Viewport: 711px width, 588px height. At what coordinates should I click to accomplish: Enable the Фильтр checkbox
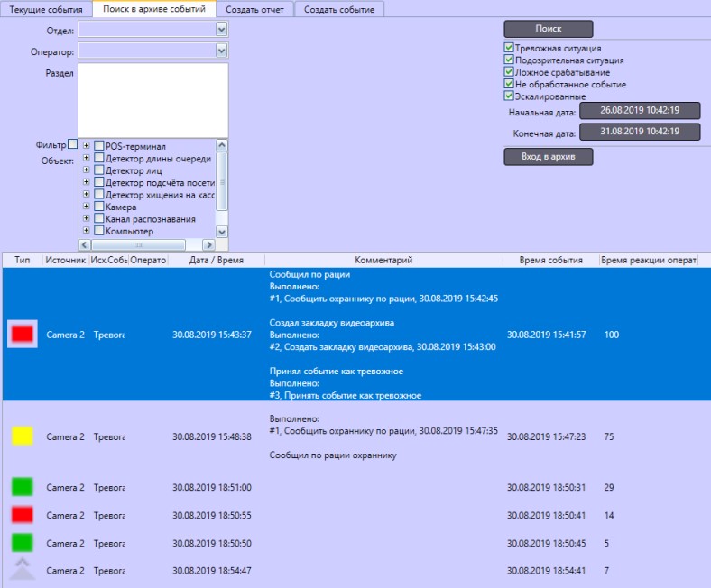[72, 144]
